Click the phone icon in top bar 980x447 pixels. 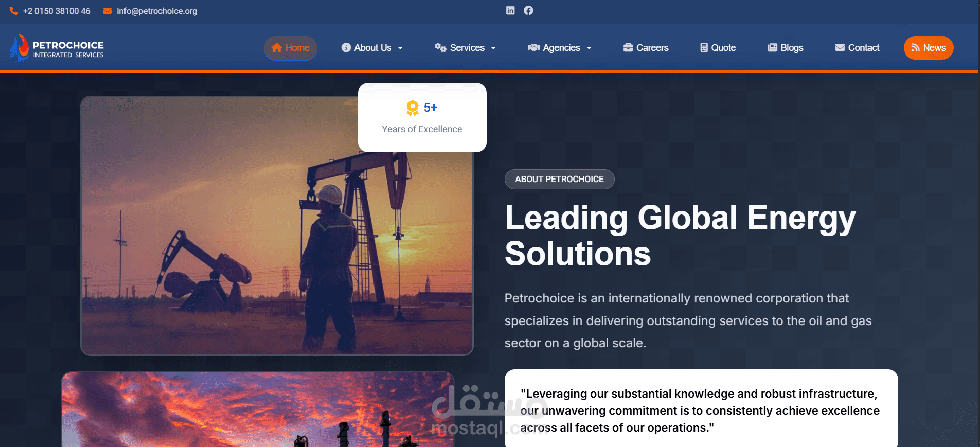pos(14,11)
